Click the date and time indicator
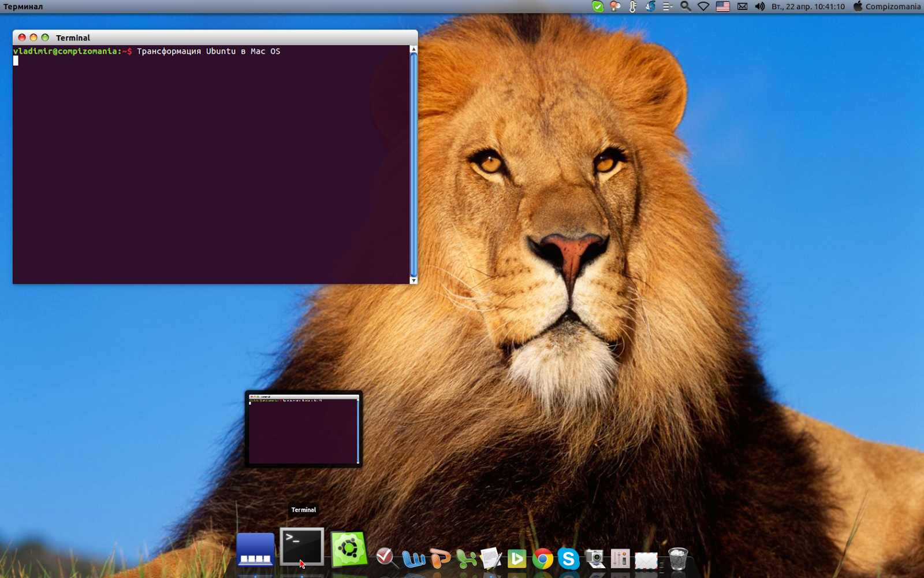Image resolution: width=924 pixels, height=578 pixels. click(x=808, y=6)
